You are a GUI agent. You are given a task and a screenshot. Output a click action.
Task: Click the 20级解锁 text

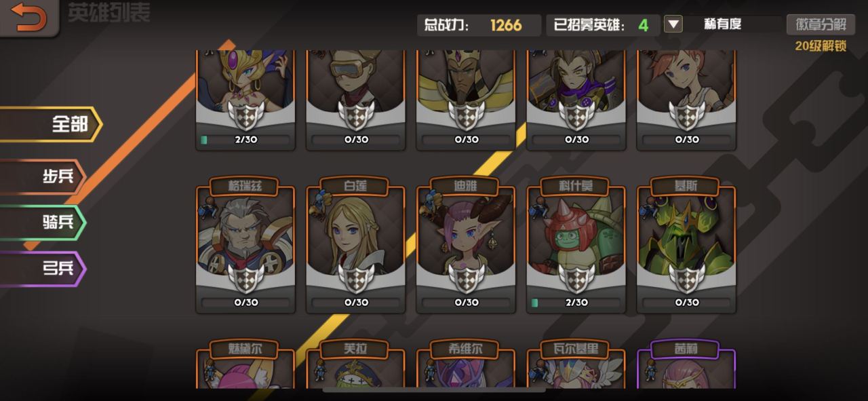[821, 46]
